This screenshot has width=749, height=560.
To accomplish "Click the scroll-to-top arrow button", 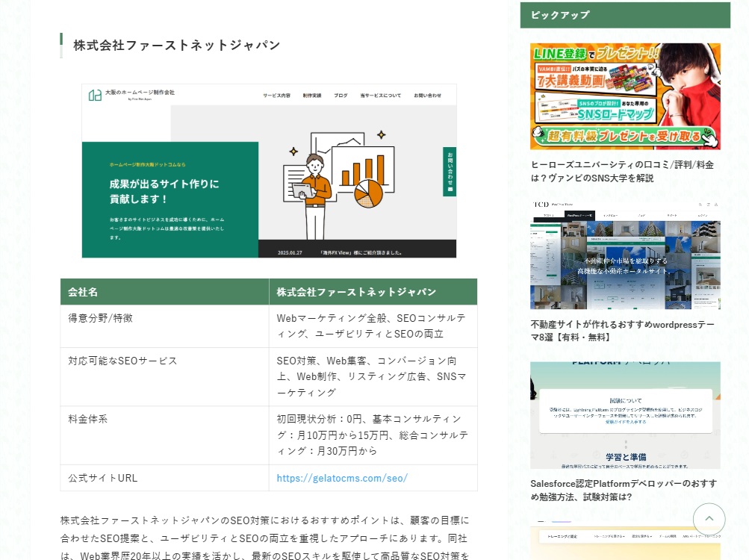I will (x=709, y=519).
